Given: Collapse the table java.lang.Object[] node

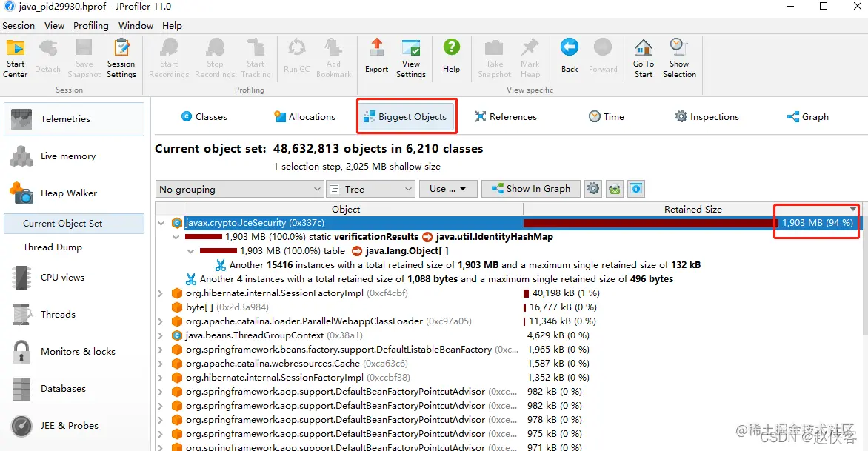Looking at the screenshot, I should pyautogui.click(x=191, y=251).
